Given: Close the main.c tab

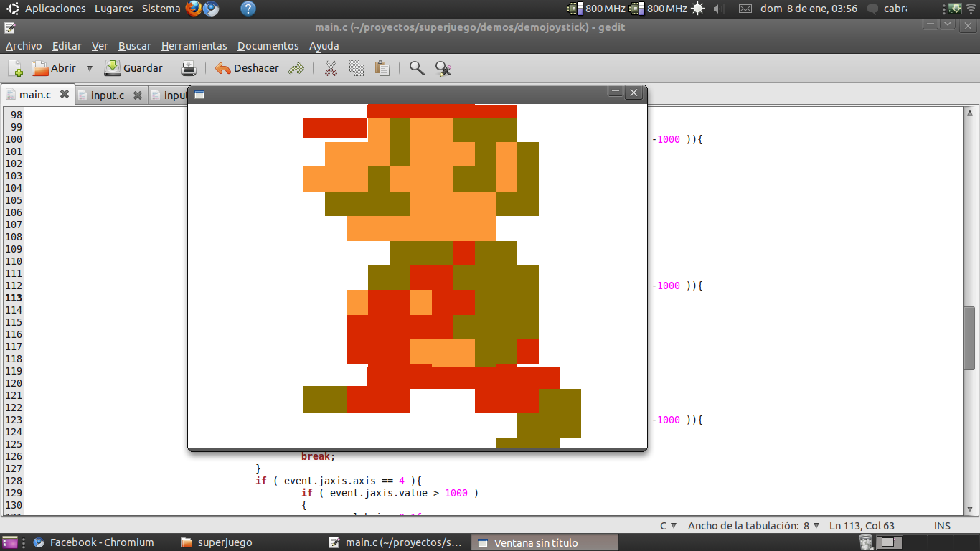Looking at the screenshot, I should (x=65, y=94).
